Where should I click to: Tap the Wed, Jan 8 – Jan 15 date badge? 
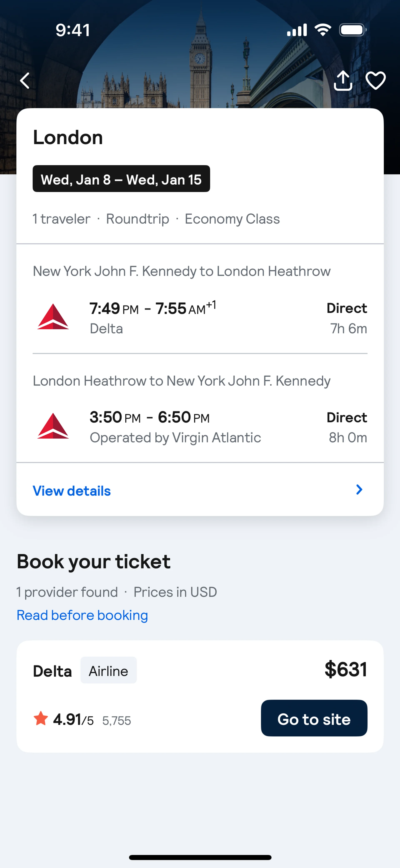[x=121, y=179]
